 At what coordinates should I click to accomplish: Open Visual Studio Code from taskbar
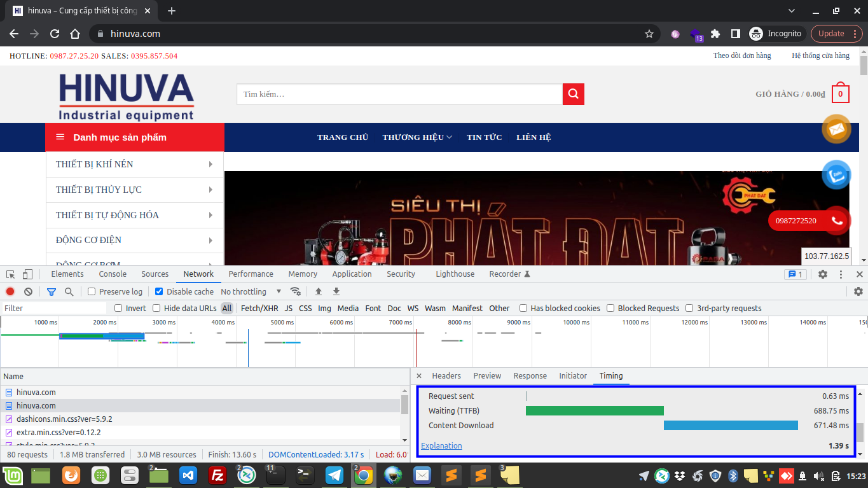188,475
